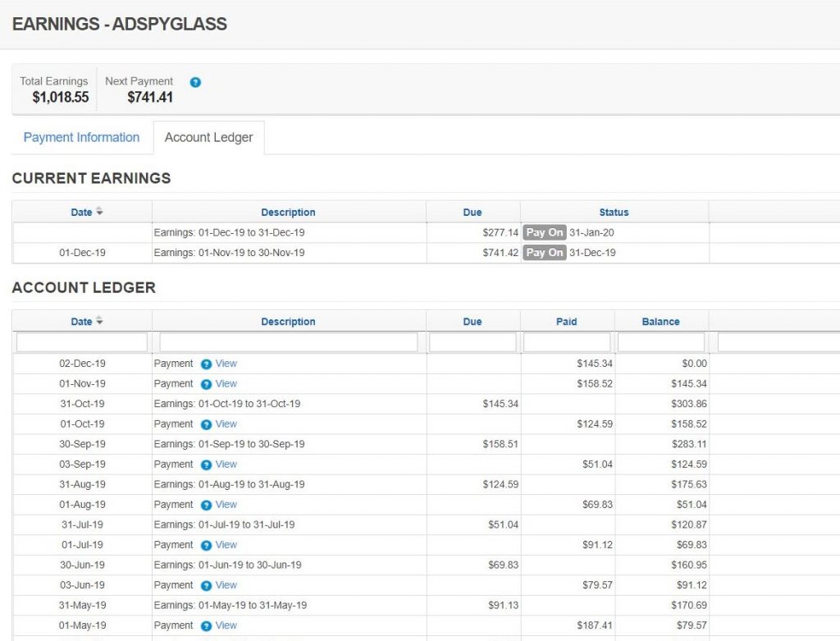Select Next Payment amount $741.41
Screen dimensions: 840x641
click(150, 97)
